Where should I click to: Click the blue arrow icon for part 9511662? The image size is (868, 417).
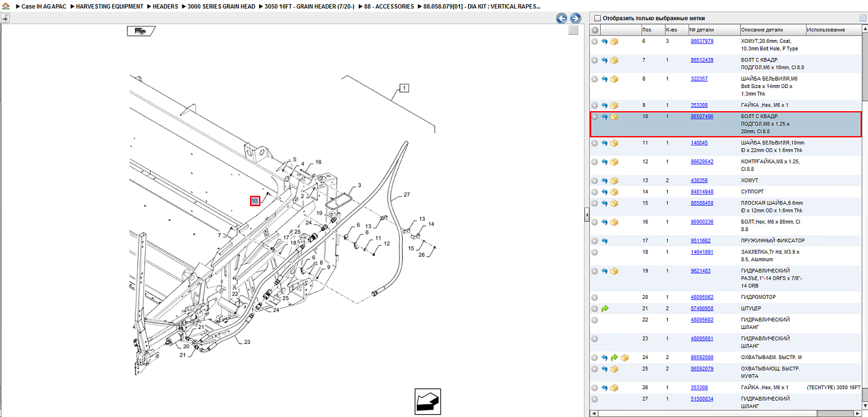605,241
